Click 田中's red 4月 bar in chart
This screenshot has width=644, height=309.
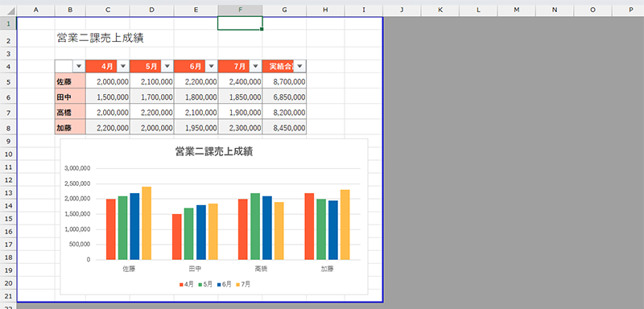point(176,237)
